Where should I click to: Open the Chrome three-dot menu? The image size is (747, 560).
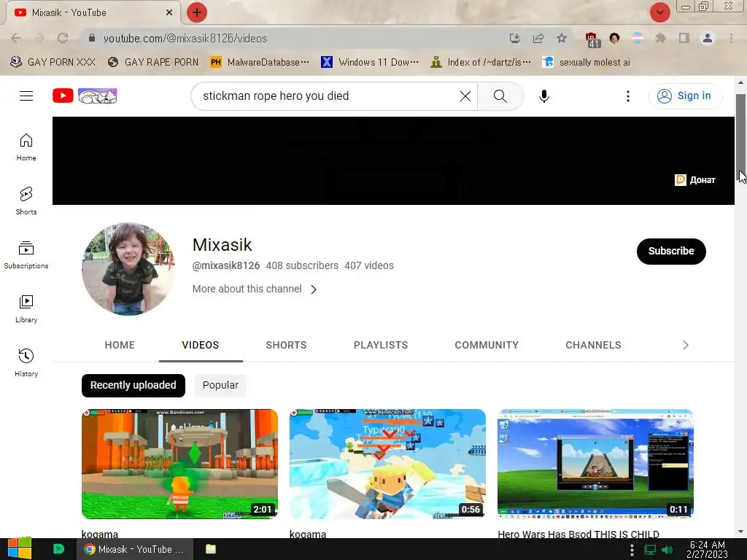731,38
